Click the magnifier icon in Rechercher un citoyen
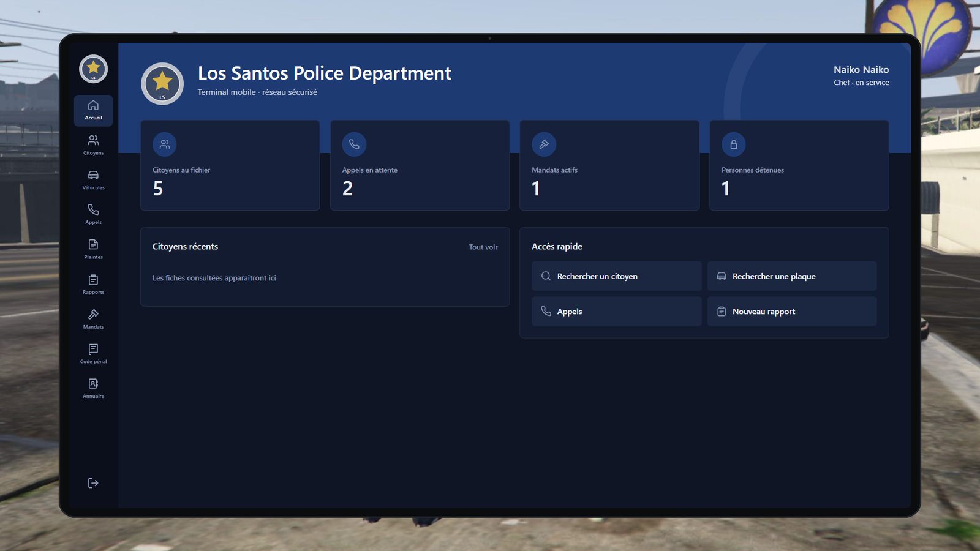This screenshot has height=551, width=980. [x=546, y=276]
